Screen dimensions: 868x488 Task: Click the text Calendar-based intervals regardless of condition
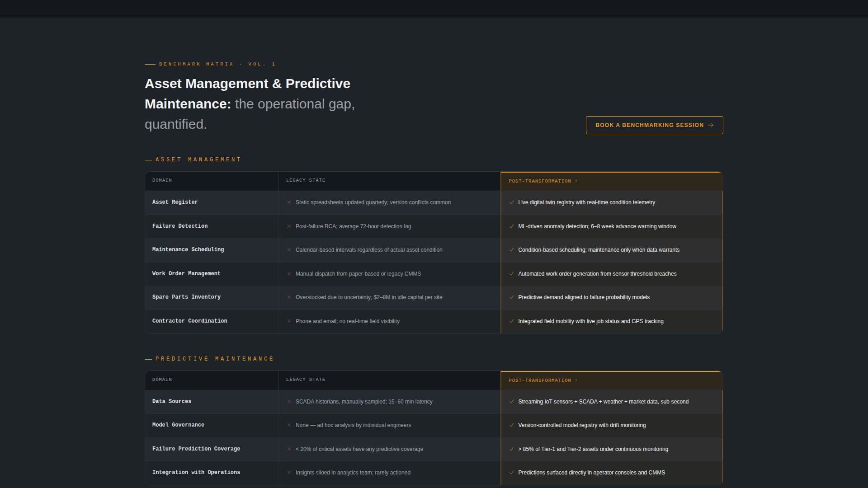point(369,250)
